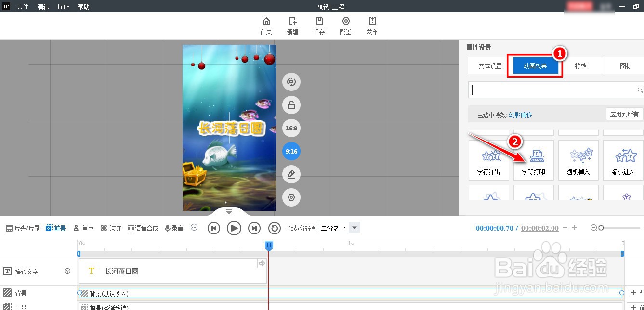Select the 长河落日圆 text clip
The width and height of the screenshot is (644, 310).
click(x=172, y=271)
